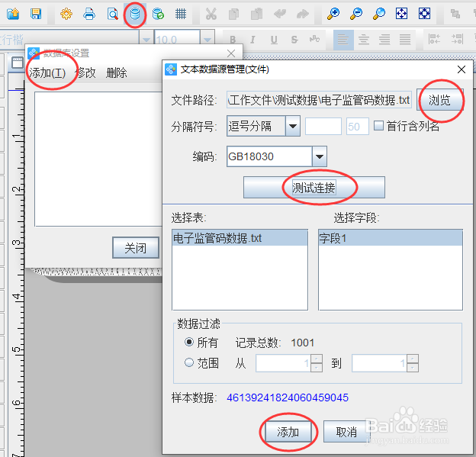The width and height of the screenshot is (476, 457).
Task: Toggle the grid display icon
Action: (181, 14)
